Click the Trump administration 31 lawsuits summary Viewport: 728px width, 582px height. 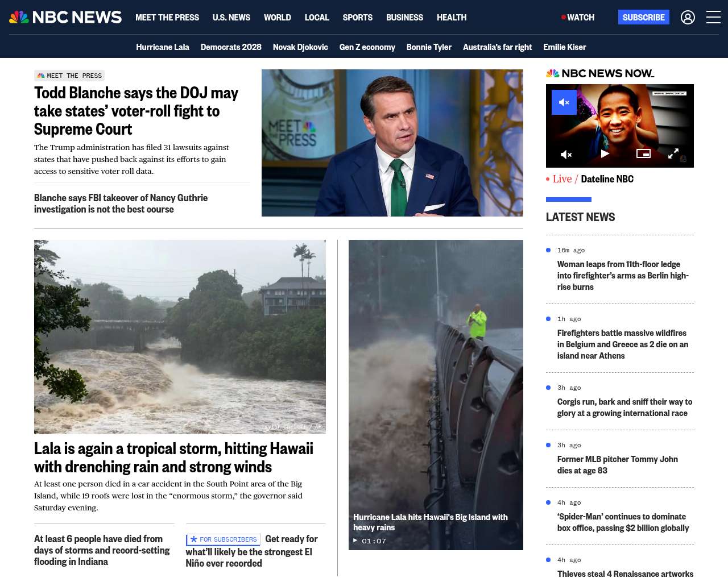coord(131,159)
